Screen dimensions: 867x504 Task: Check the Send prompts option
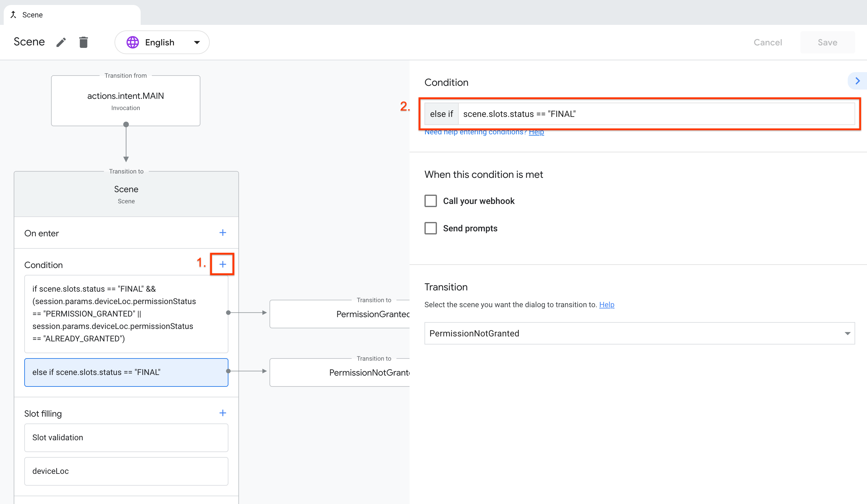pyautogui.click(x=430, y=228)
